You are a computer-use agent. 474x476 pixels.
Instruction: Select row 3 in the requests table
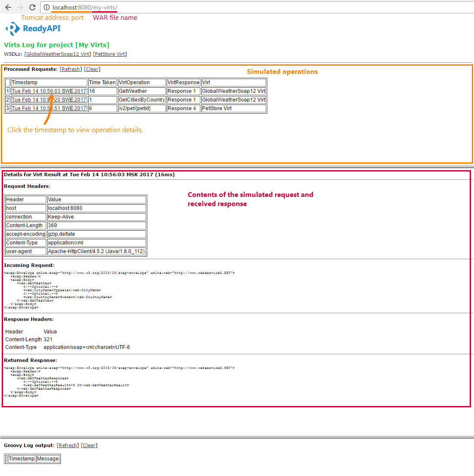pos(7,108)
